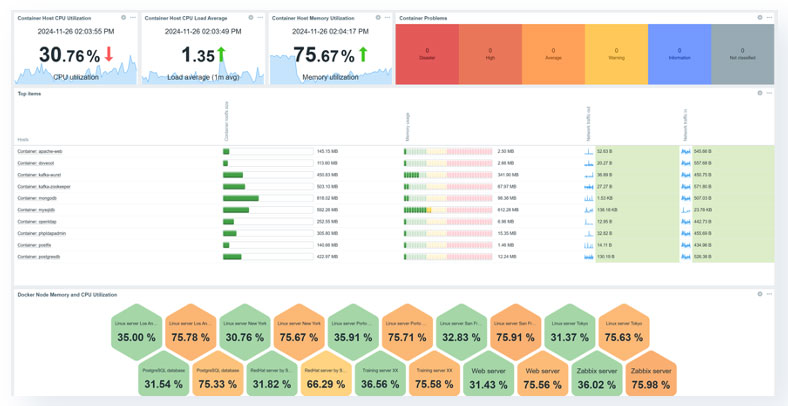Click the Web server 31.43 % hexagon
The width and height of the screenshot is (788, 406).
coord(488,378)
